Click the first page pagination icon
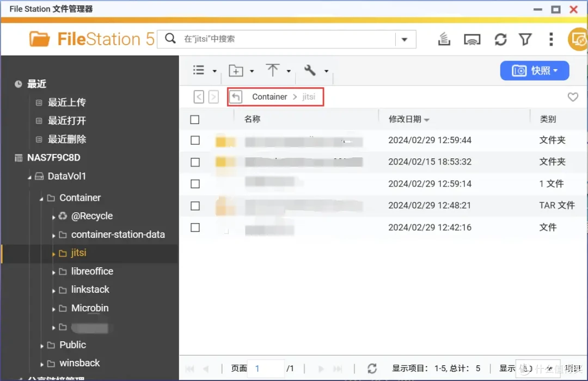588x381 pixels. pos(190,369)
